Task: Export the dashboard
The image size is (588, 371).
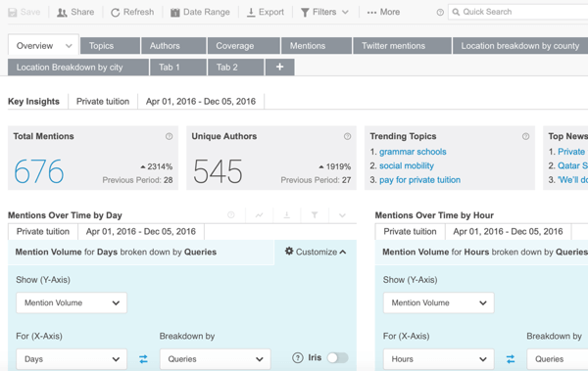Action: [266, 12]
